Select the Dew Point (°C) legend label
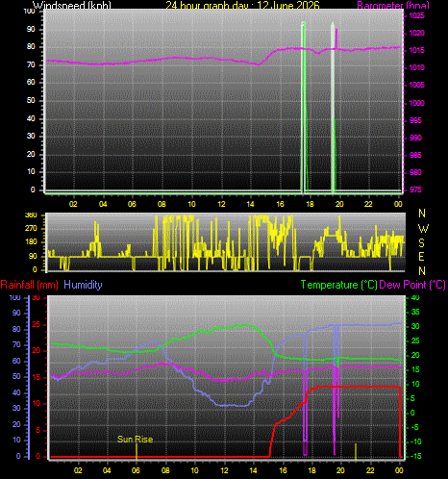 click(x=412, y=285)
